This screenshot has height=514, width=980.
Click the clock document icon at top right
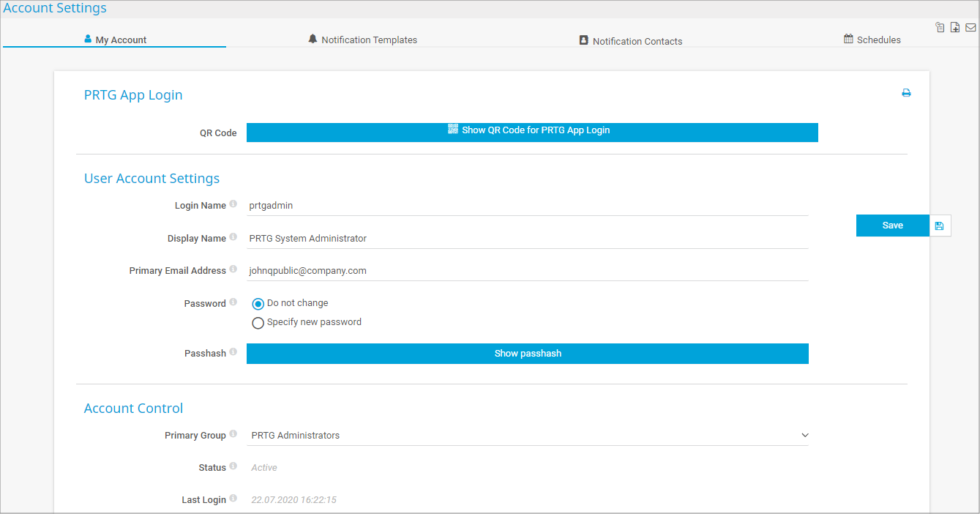click(x=940, y=28)
